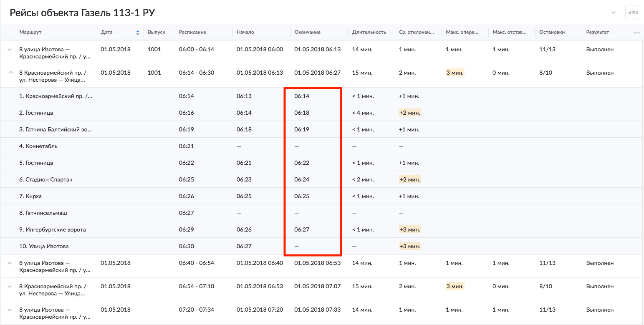The image size is (644, 325).
Task: Expand the 06:00 - 06:14 trip row
Action: click(10, 49)
